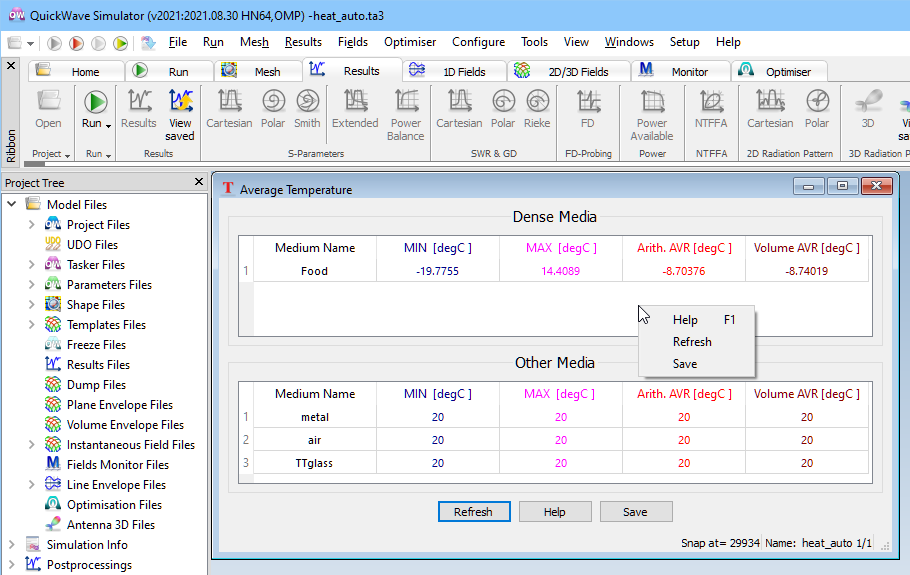Open Run button dropdown arrow
This screenshot has height=575, width=910.
[x=109, y=125]
